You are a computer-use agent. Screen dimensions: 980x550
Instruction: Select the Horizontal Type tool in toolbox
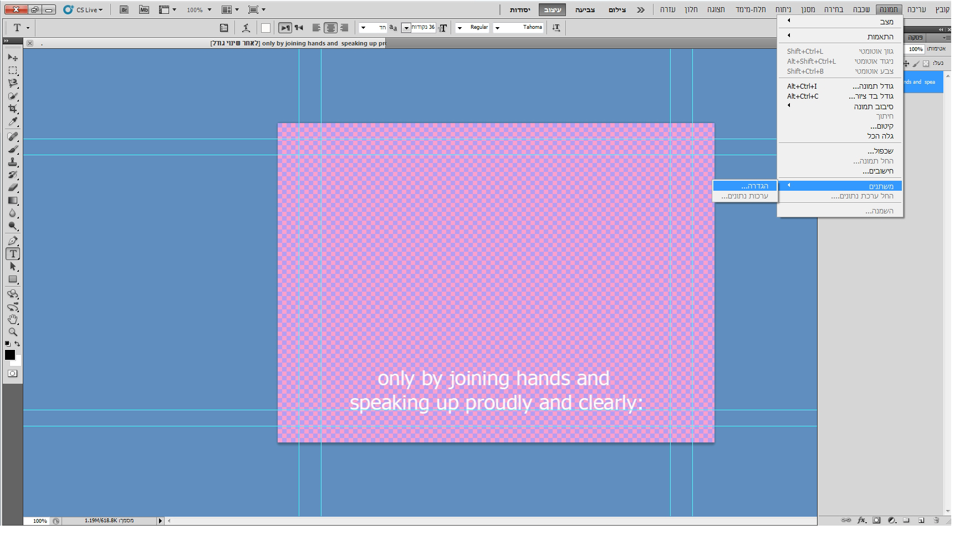point(13,253)
